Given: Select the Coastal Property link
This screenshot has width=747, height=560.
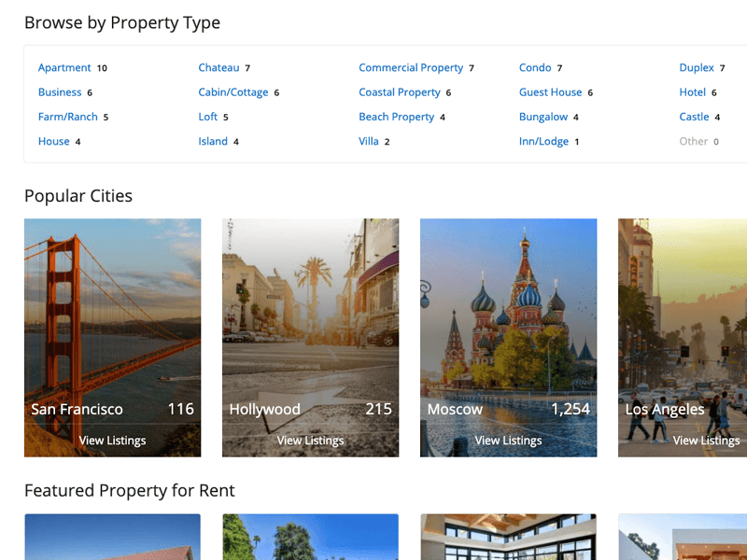Looking at the screenshot, I should click(400, 92).
